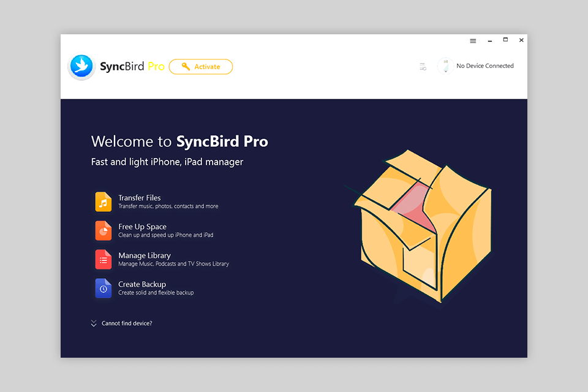Screen dimensions: 588x392
Task: Click 'Transfer music, photos, contacts and more' text
Action: [x=168, y=206]
